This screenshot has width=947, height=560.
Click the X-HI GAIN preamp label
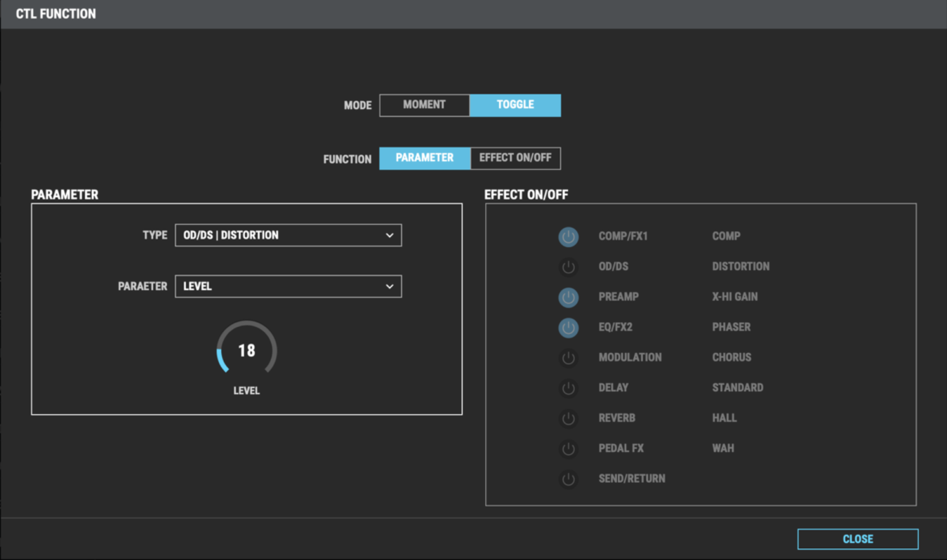pyautogui.click(x=734, y=297)
